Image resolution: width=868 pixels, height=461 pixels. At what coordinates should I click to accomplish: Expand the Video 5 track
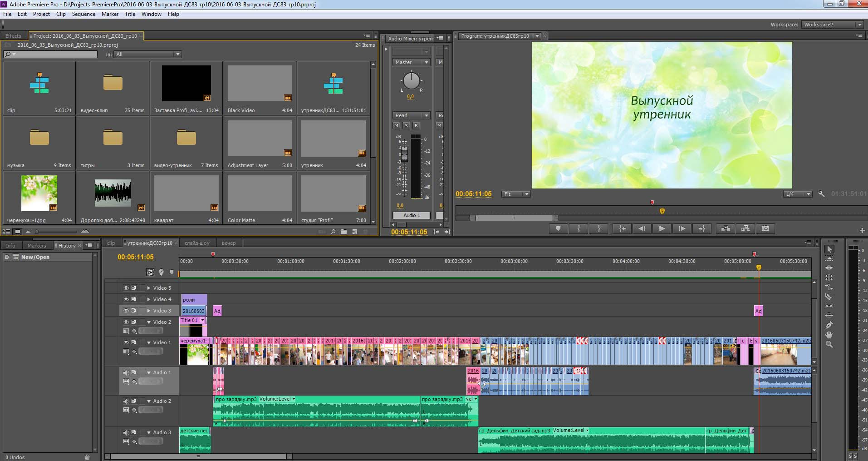point(148,288)
